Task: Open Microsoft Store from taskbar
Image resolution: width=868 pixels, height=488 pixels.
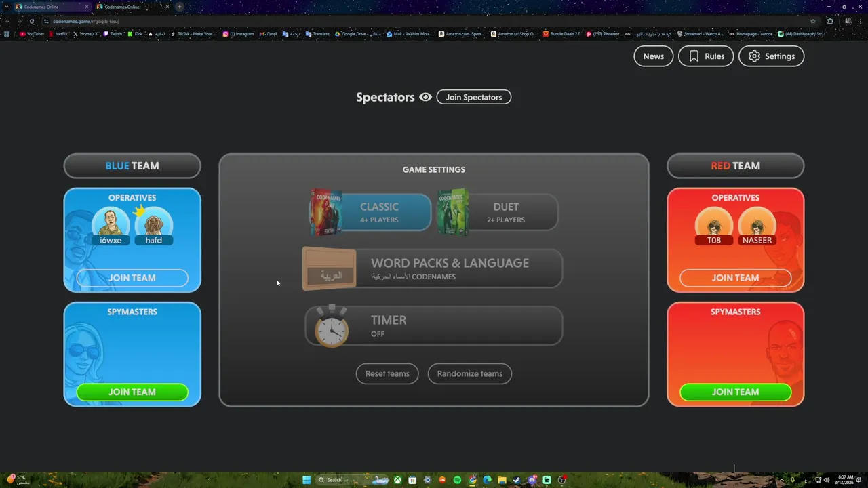Action: (412, 480)
